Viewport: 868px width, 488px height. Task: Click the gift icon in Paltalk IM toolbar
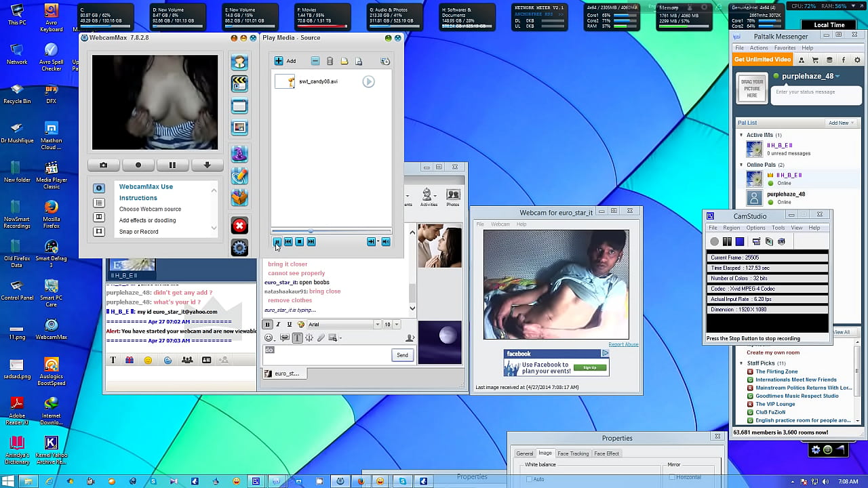130,360
